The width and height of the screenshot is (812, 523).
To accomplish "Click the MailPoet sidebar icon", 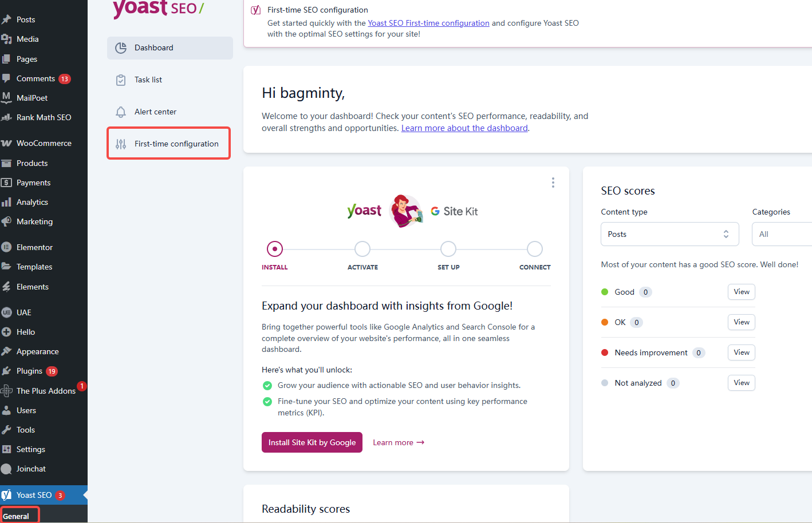I will (x=7, y=98).
